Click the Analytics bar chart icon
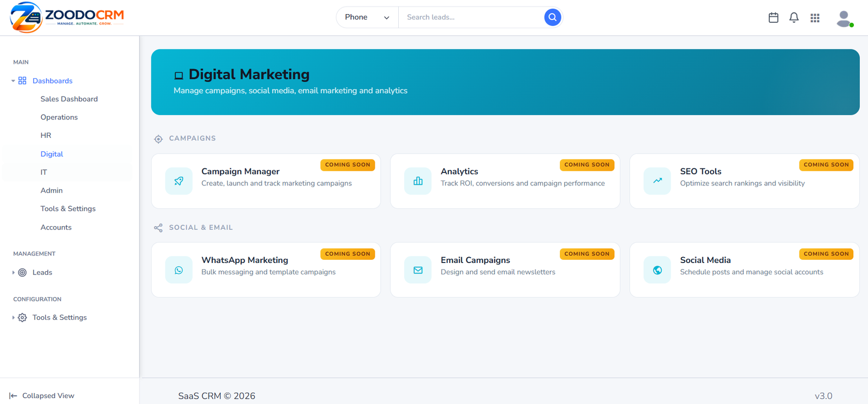This screenshot has height=404, width=868. click(x=418, y=181)
